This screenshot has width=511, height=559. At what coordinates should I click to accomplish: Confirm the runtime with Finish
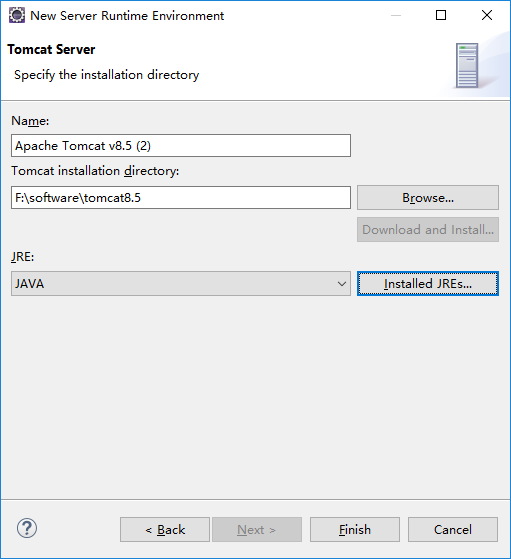coord(355,530)
